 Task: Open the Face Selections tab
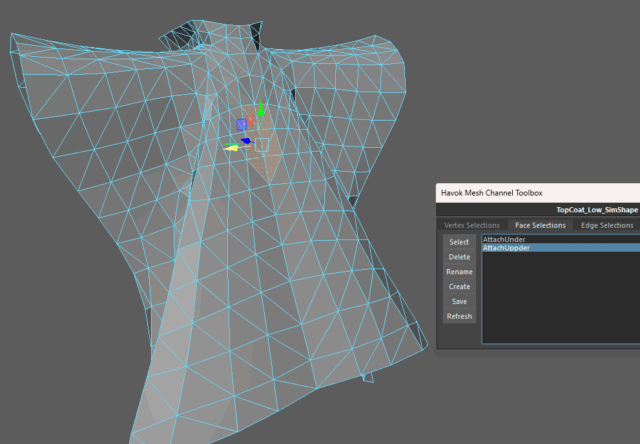pyautogui.click(x=540, y=226)
